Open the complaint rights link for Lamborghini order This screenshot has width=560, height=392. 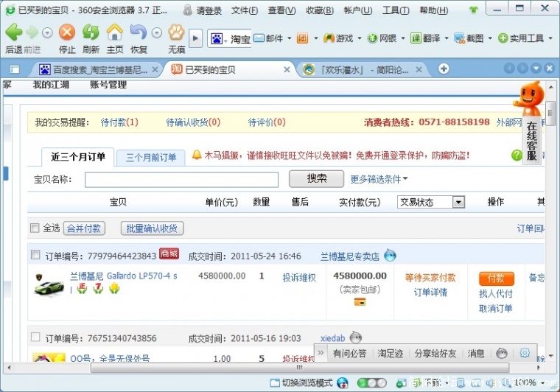point(299,277)
